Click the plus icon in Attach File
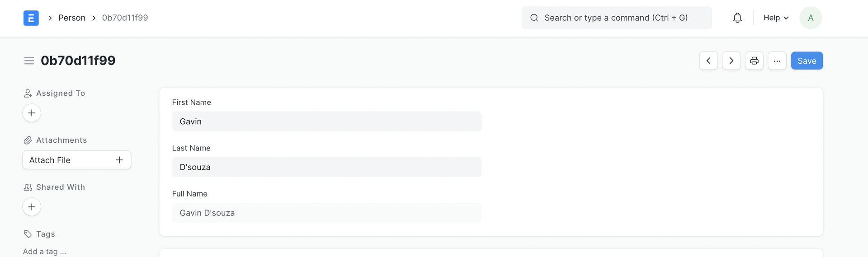This screenshot has height=257, width=868. pos(119,160)
